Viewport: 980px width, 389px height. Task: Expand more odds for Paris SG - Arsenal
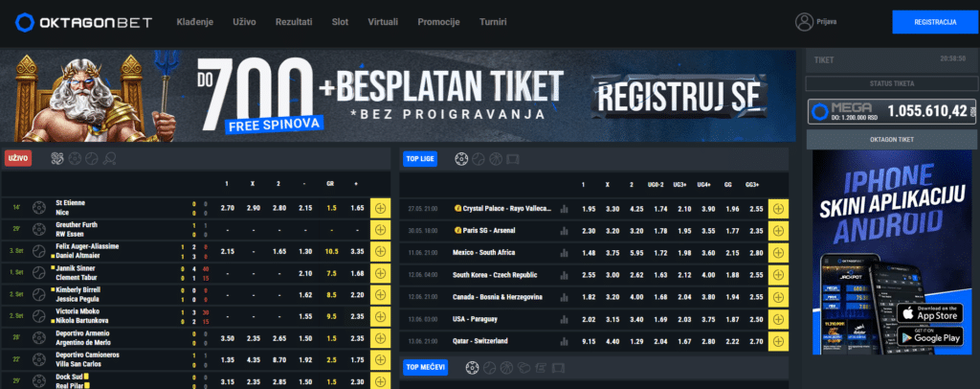click(779, 231)
